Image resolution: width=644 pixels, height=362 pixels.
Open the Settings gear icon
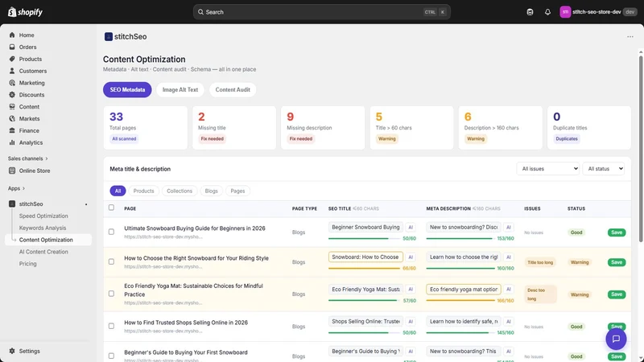coord(12,351)
